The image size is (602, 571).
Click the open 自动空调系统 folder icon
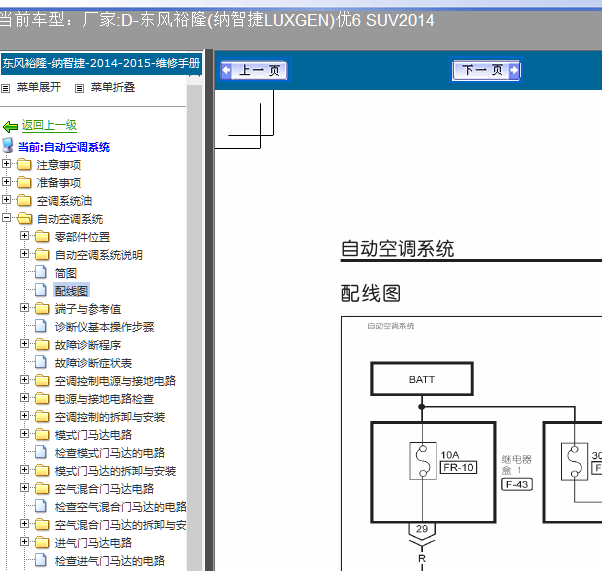(25, 218)
